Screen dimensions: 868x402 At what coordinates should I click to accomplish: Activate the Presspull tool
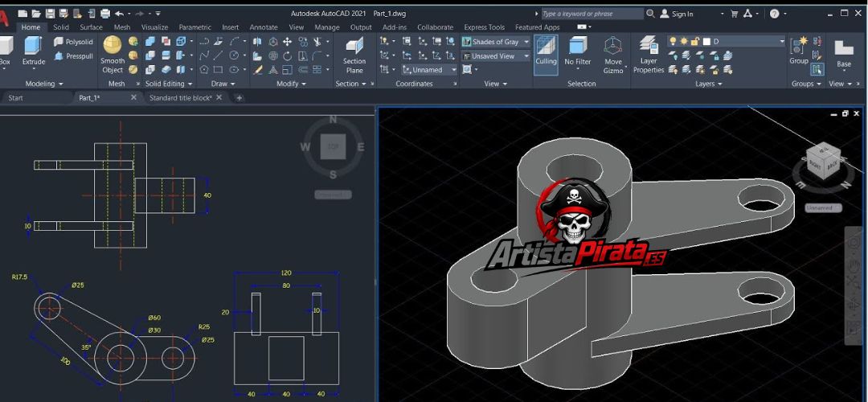74,56
